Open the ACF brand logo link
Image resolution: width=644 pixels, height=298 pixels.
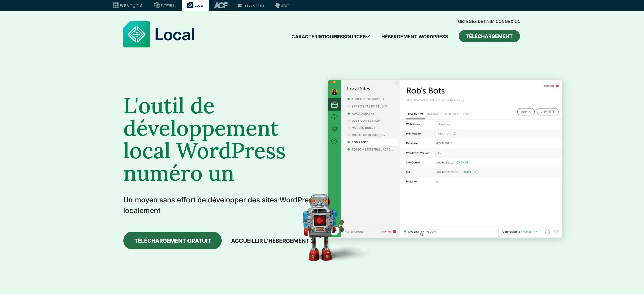(221, 5)
